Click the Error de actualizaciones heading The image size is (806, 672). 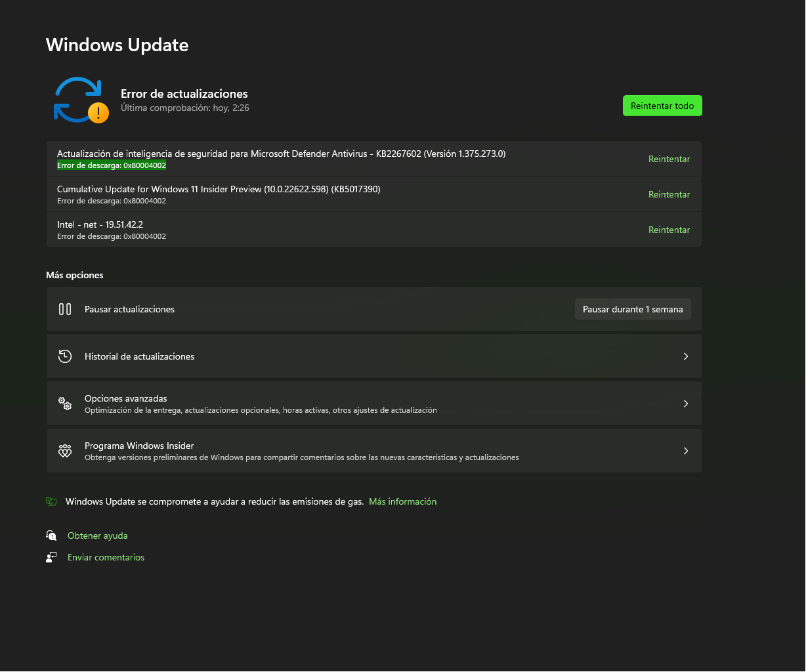click(x=184, y=94)
